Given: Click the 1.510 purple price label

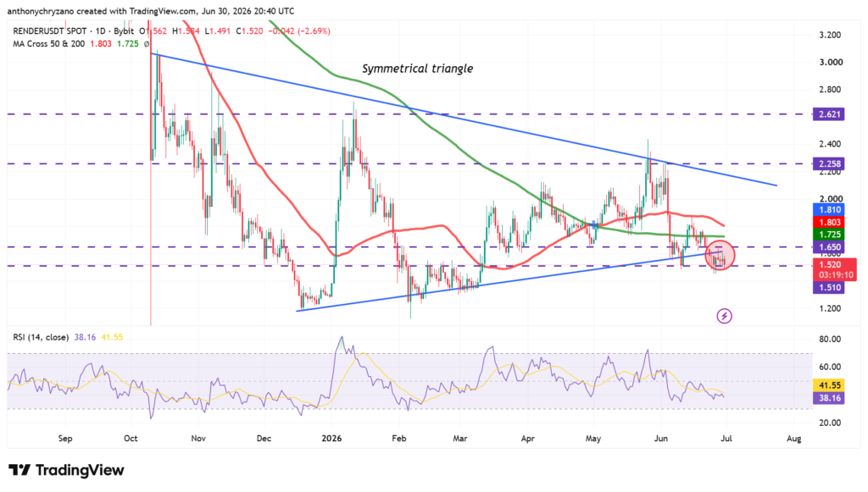Looking at the screenshot, I should point(829,287).
